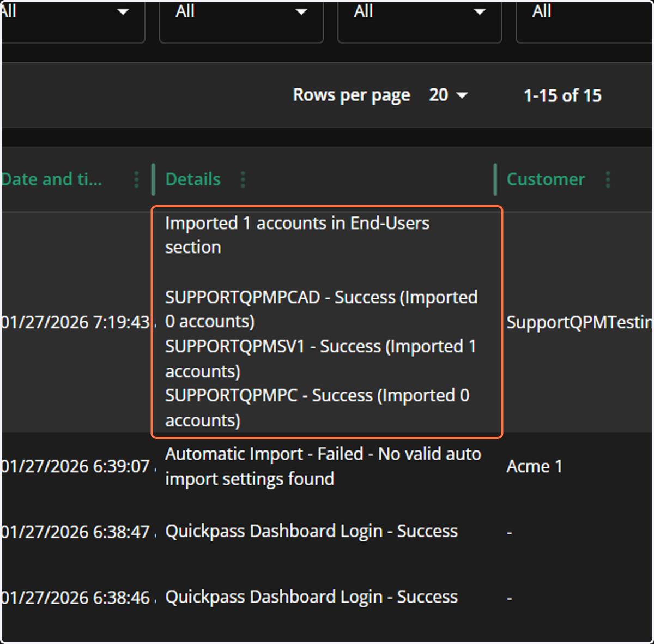The height and width of the screenshot is (644, 654).
Task: Open the Date and time column options menu
Action: (x=136, y=179)
